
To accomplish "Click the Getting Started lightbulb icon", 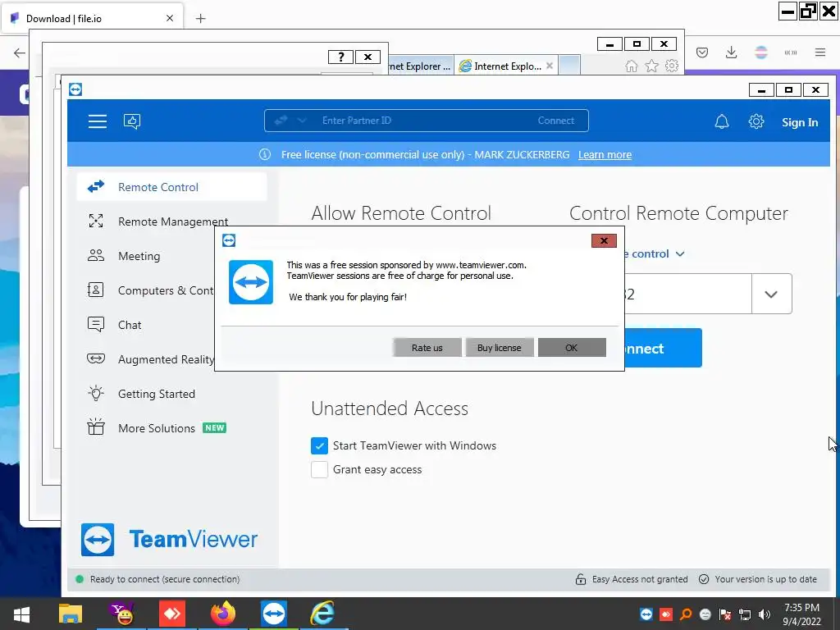I will 96,393.
